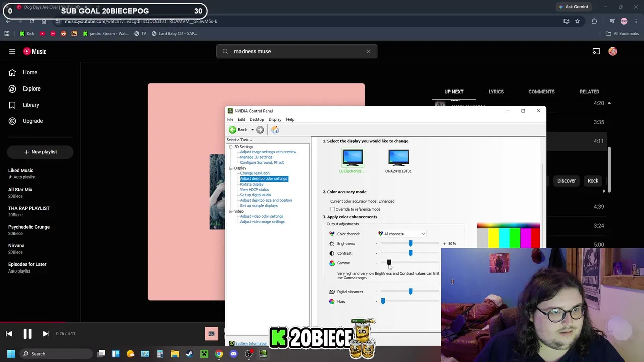644x362 pixels.
Task: Collapse the 3D Settings tree node
Action: coord(231,147)
